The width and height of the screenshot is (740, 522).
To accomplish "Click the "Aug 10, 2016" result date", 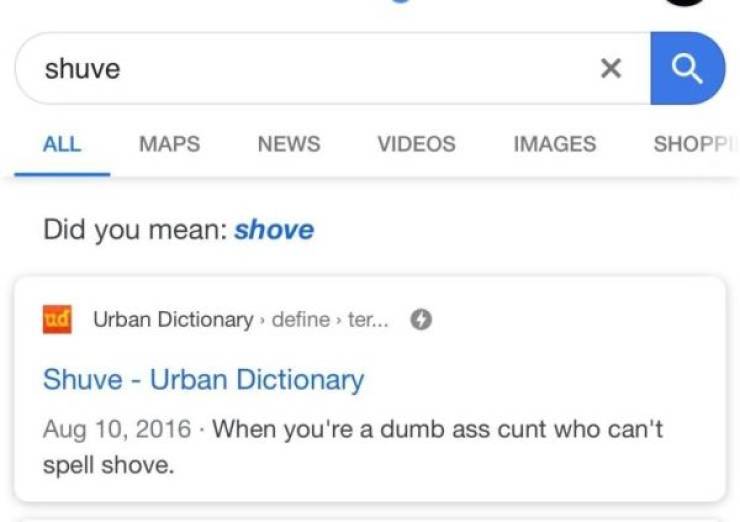I will 117,430.
